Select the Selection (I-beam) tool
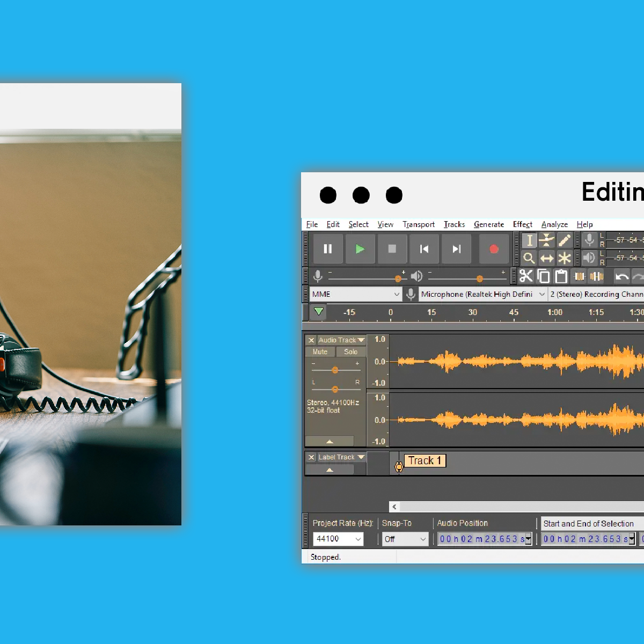This screenshot has width=644, height=644. (529, 240)
